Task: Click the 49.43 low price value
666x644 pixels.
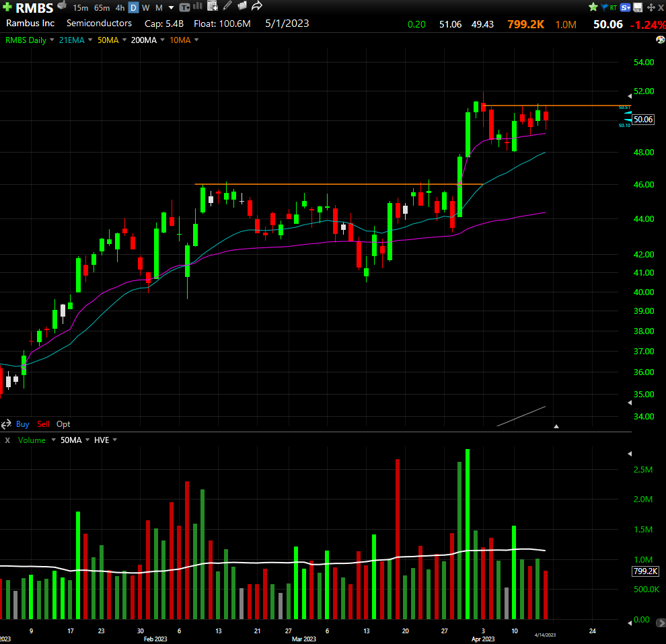Action: tap(482, 25)
